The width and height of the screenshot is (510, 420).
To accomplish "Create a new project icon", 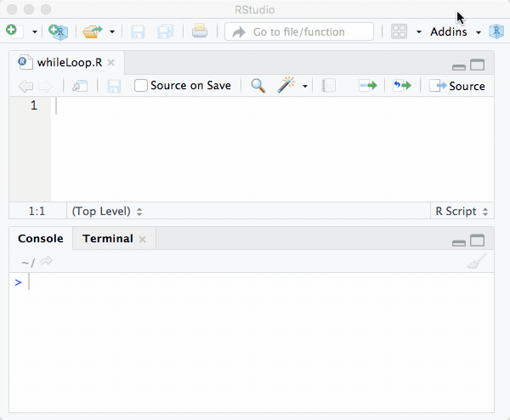I will [58, 31].
